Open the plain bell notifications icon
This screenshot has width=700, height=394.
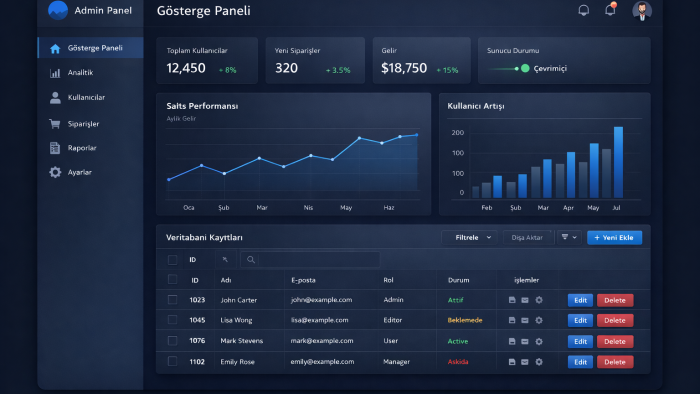(583, 10)
